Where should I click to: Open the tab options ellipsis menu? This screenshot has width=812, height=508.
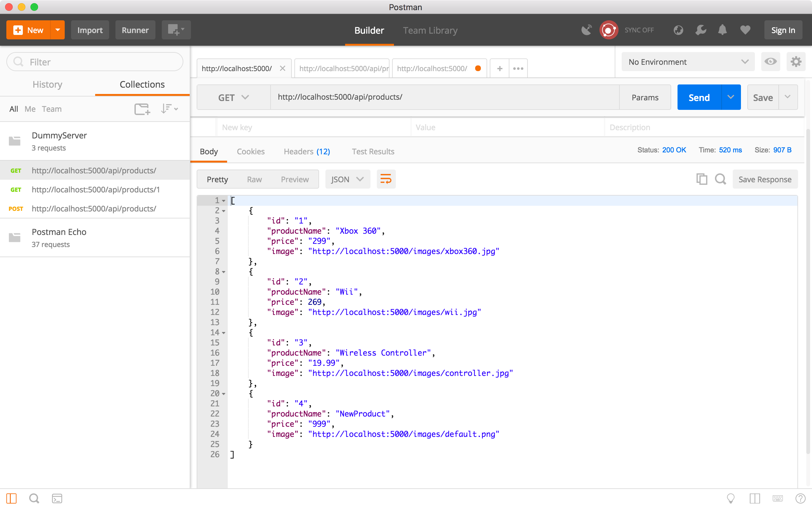(x=518, y=69)
